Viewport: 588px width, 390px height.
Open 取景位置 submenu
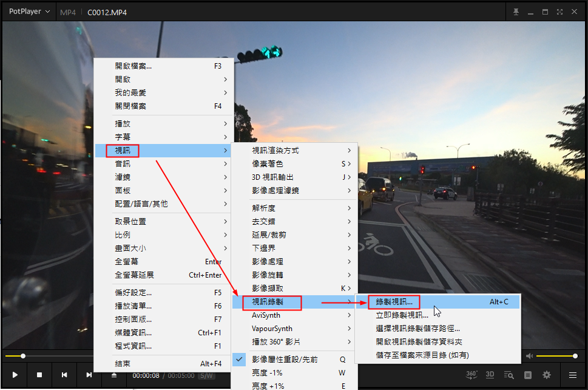pos(164,222)
